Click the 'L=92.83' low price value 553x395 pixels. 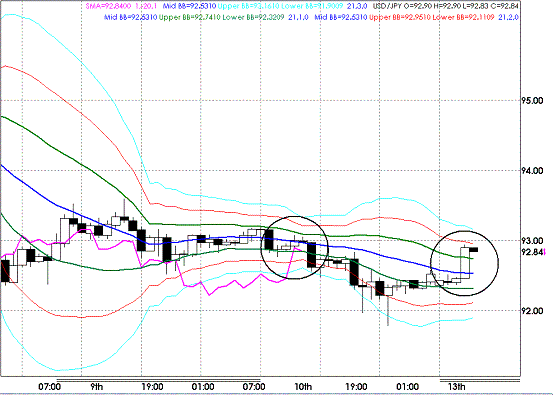475,6
